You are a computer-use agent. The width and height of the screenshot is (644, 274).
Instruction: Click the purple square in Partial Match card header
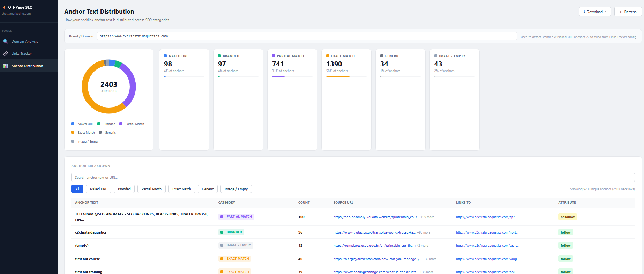coord(274,56)
